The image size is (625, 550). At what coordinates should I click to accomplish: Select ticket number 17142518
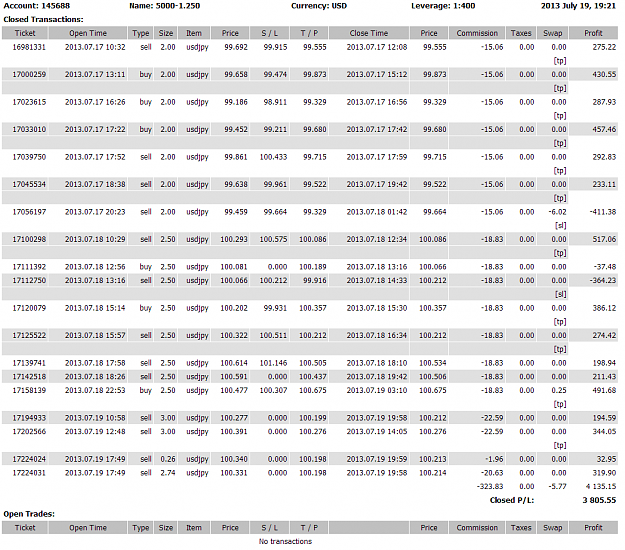click(x=29, y=377)
